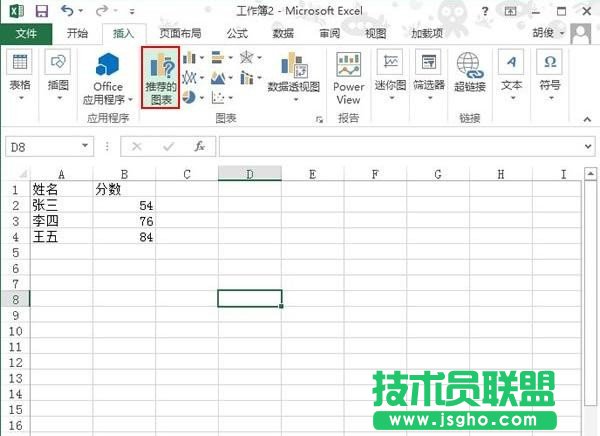Select cell A4 containing 王五
This screenshot has height=436, width=600.
click(x=62, y=237)
